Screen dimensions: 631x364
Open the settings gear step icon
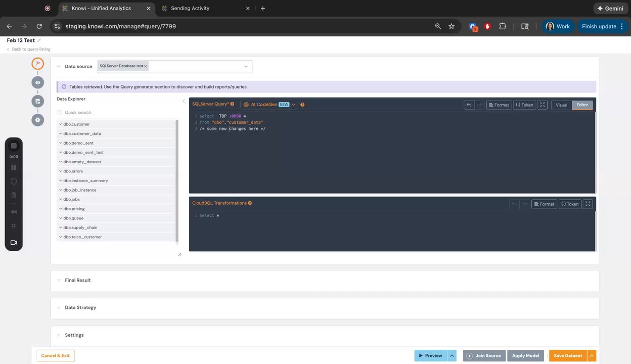pos(37,120)
